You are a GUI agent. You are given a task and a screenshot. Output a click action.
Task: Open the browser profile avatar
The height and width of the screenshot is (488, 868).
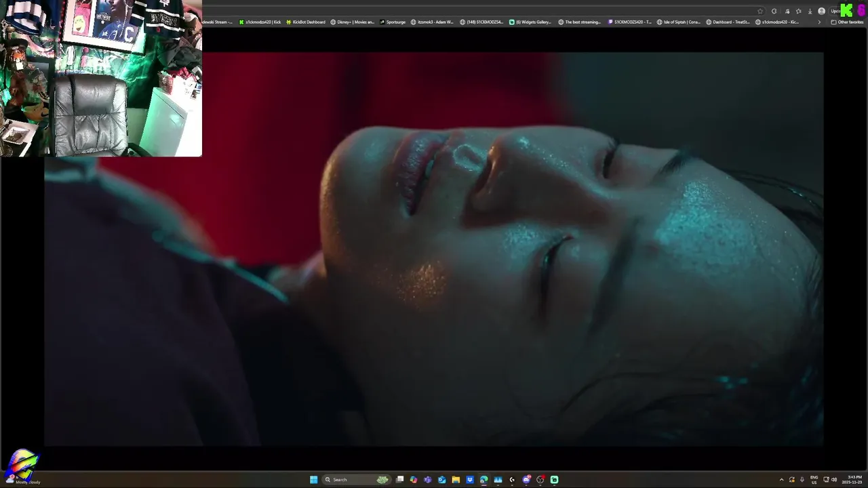[821, 12]
